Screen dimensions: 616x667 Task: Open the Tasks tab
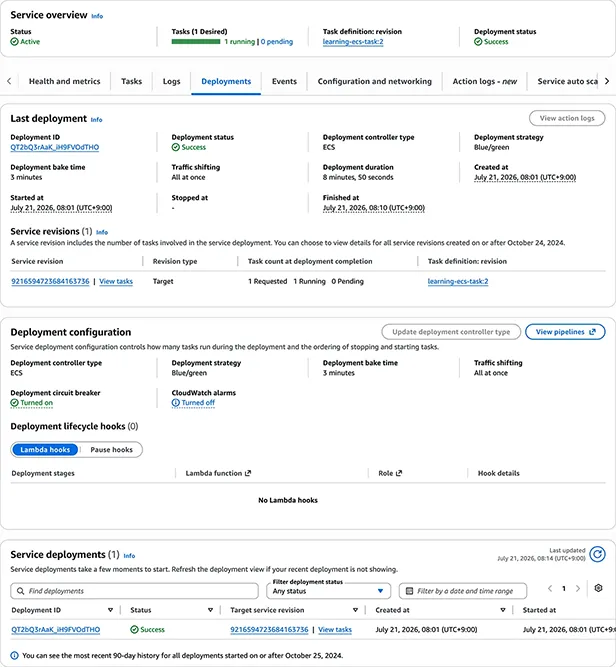[x=131, y=81]
